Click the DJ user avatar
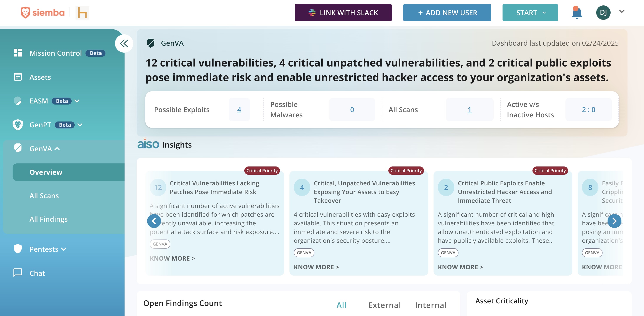The image size is (644, 316). point(603,13)
